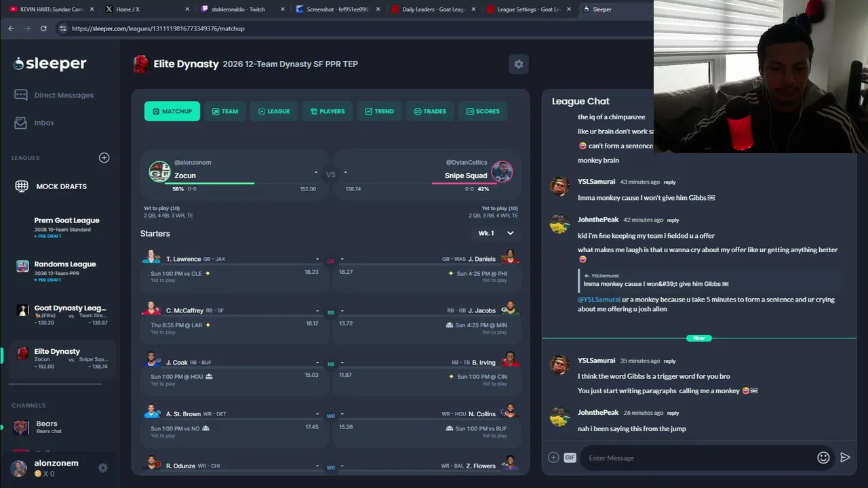Click Snipe Squad team avatar in matchup header
The height and width of the screenshot is (488, 868).
tap(502, 171)
